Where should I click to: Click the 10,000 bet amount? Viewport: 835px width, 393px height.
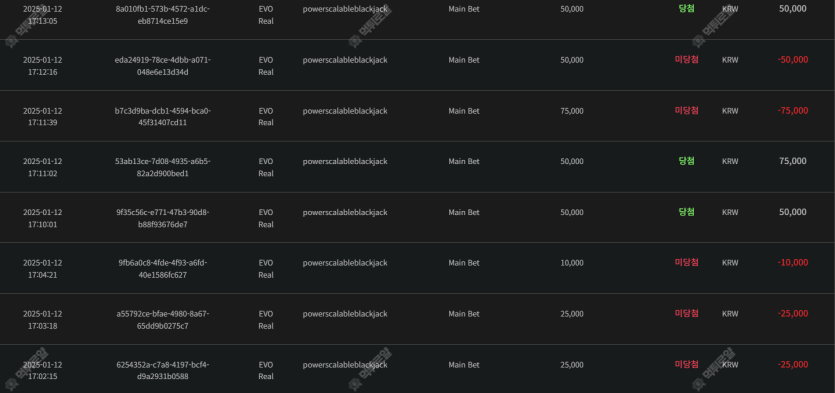tap(572, 263)
